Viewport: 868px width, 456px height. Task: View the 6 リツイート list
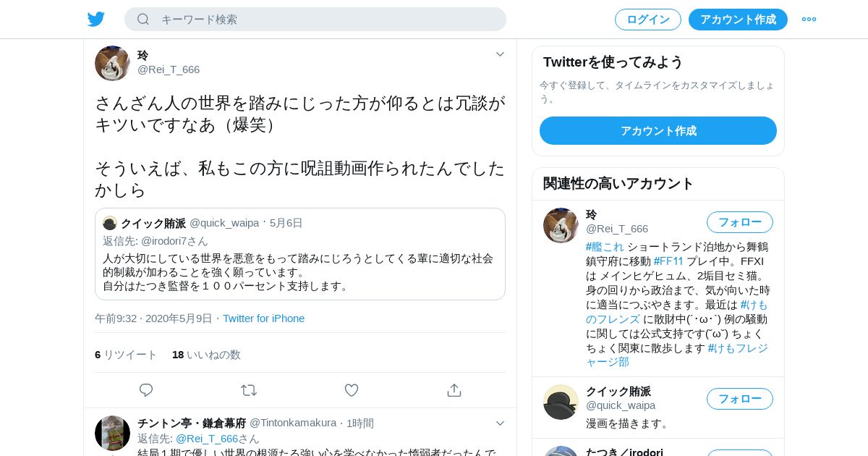point(126,355)
